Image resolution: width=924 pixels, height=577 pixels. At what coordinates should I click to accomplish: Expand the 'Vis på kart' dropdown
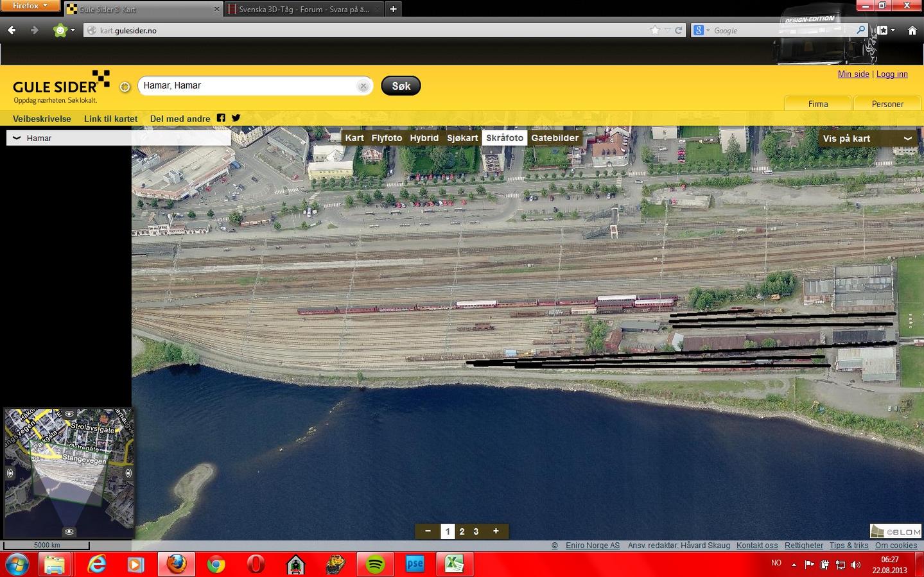[x=907, y=139]
